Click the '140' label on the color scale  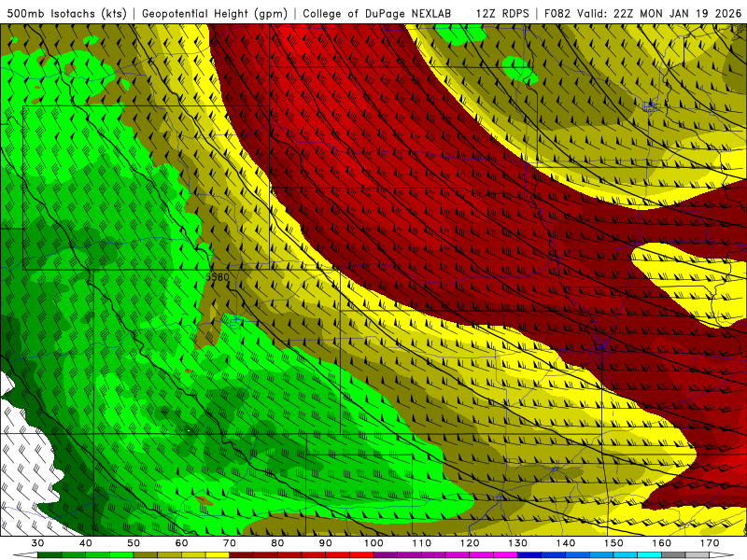[566, 543]
